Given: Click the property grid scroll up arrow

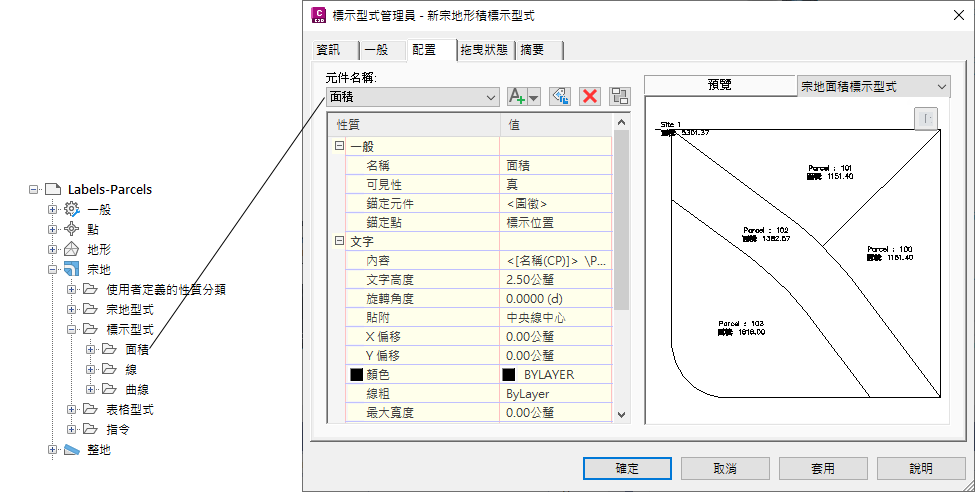Looking at the screenshot, I should tap(622, 122).
